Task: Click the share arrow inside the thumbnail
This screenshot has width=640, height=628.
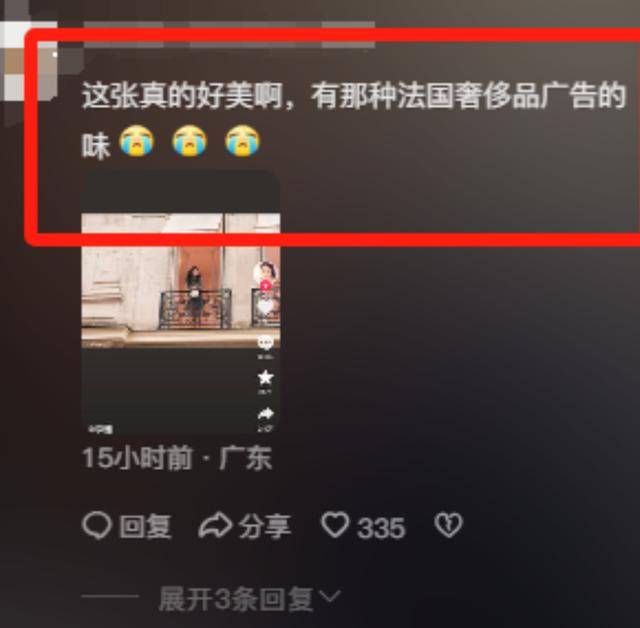Action: tap(265, 414)
